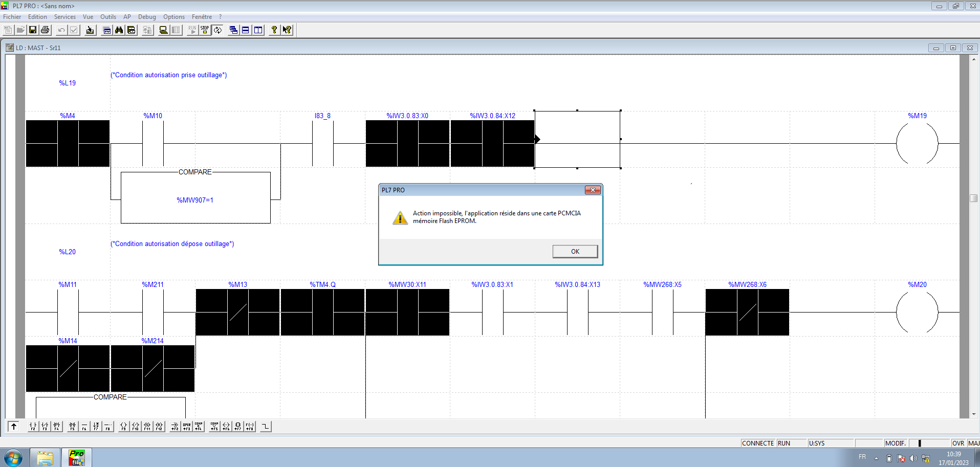Select the %M19 output coil
This screenshot has height=467, width=980.
pyautogui.click(x=917, y=143)
